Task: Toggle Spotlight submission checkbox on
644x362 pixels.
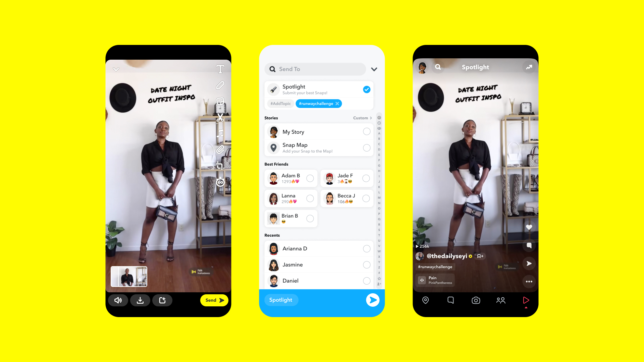Action: point(366,89)
